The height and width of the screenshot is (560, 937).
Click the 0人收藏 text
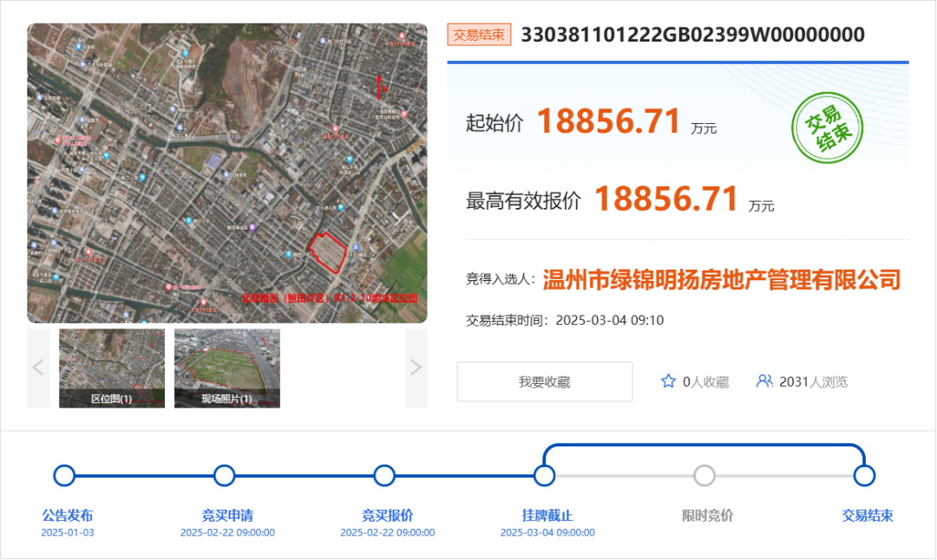(x=705, y=381)
